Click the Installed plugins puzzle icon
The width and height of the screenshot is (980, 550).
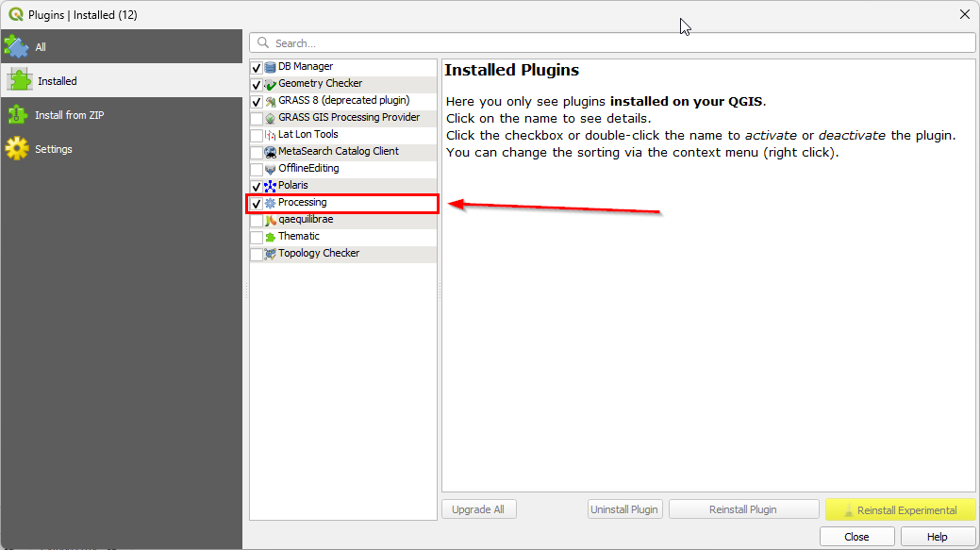click(x=20, y=80)
